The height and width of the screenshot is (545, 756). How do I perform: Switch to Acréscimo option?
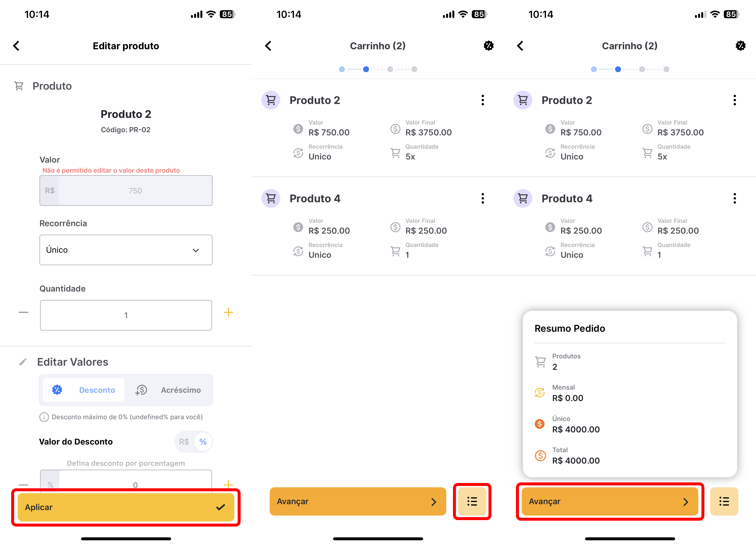[168, 390]
